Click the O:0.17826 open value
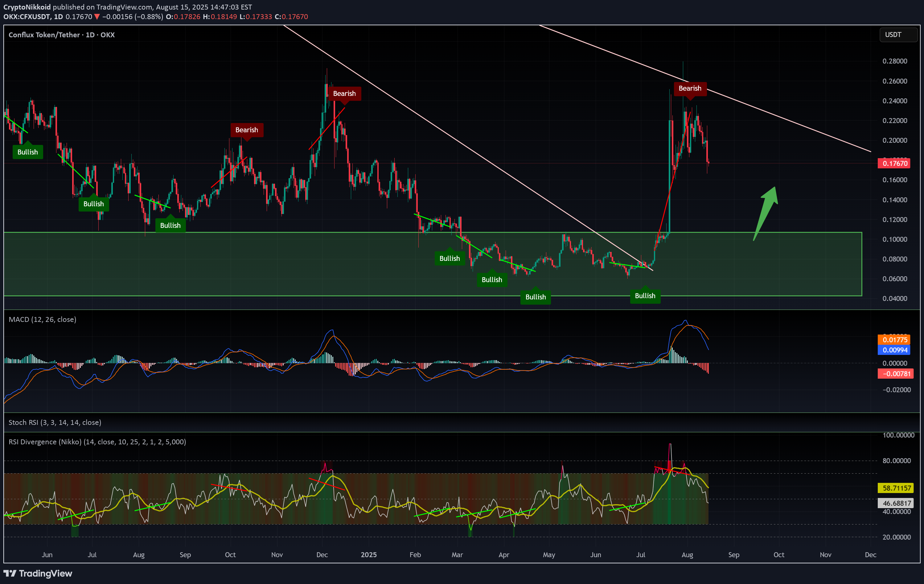Viewport: 924px width, 584px height. pos(183,17)
